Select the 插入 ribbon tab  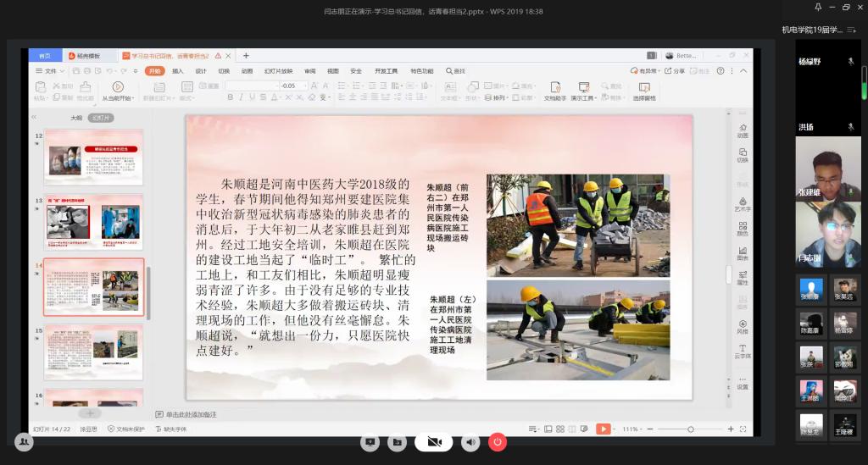[178, 71]
